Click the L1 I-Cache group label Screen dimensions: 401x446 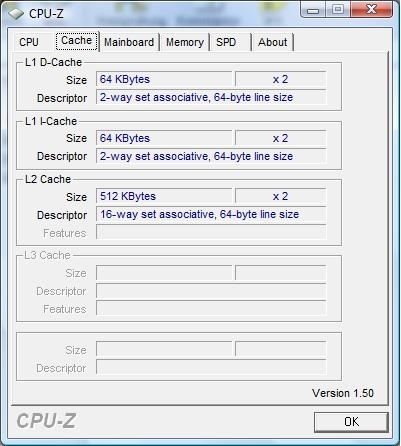(51, 121)
